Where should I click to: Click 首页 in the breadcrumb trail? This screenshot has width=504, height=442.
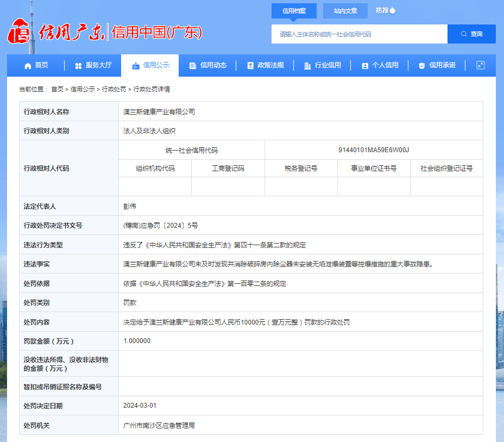coord(58,89)
